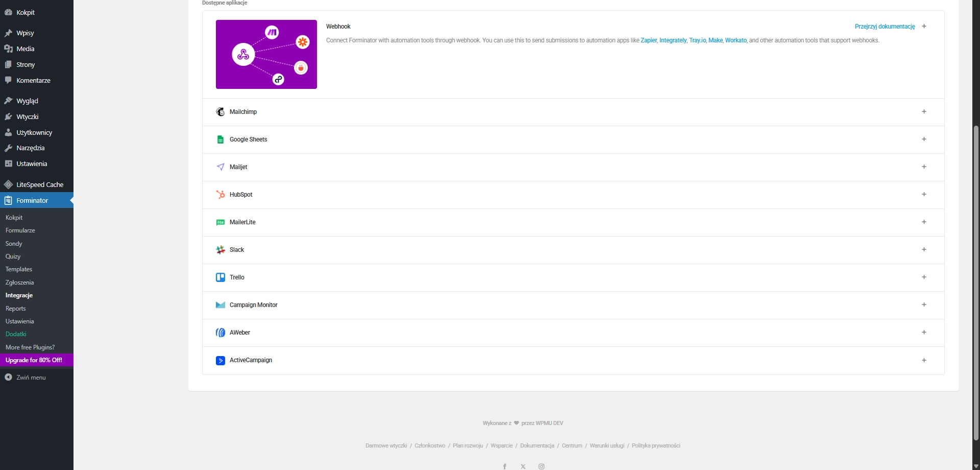The width and height of the screenshot is (980, 470).
Task: Open Reports submenu item
Action: click(x=15, y=309)
